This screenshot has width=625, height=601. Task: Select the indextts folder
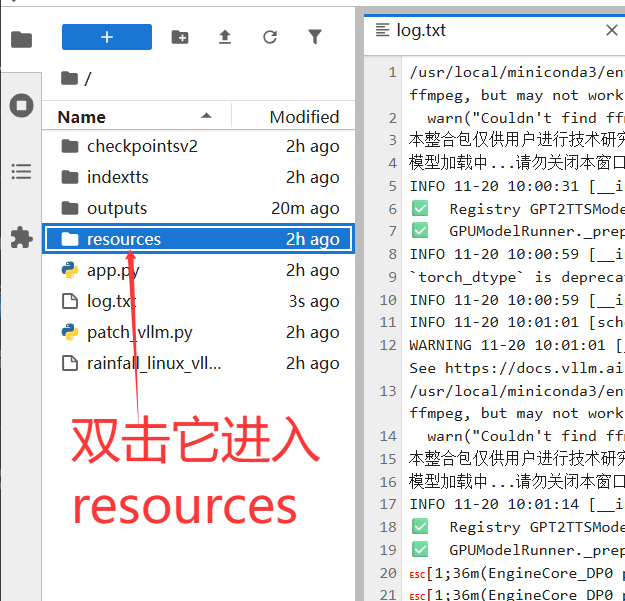pos(116,177)
